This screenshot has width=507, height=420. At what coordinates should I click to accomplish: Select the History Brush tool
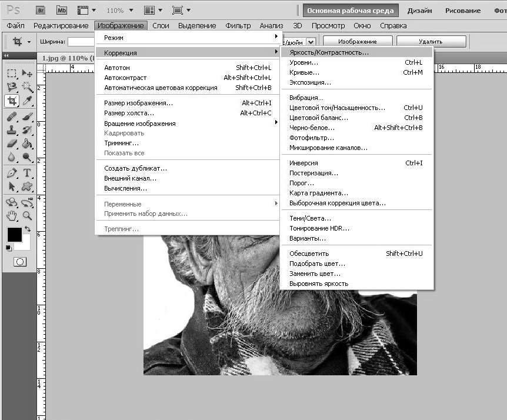pos(27,129)
